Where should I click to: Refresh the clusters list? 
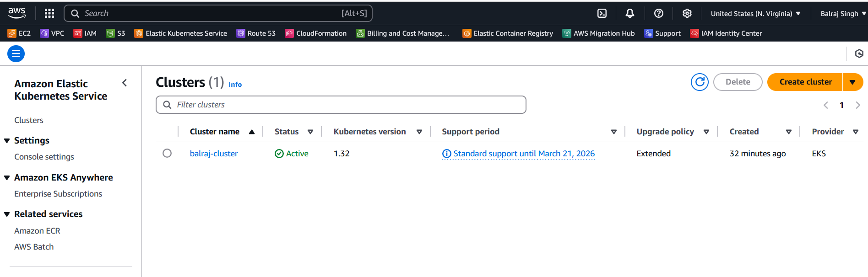click(x=700, y=82)
